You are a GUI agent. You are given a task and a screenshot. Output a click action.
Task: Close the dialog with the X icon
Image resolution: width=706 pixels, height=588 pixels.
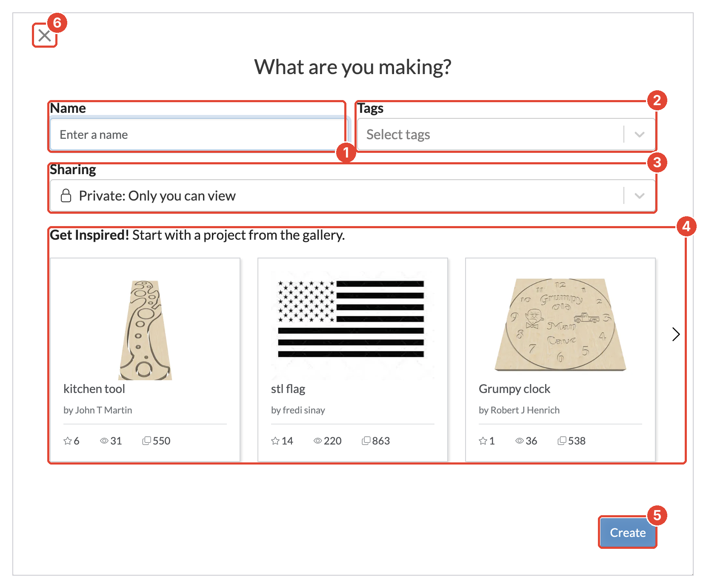tap(45, 35)
